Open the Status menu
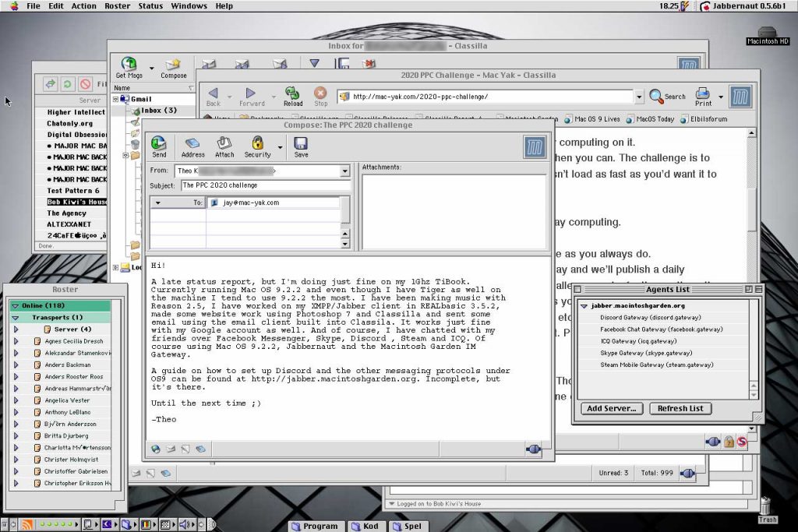 coord(150,6)
